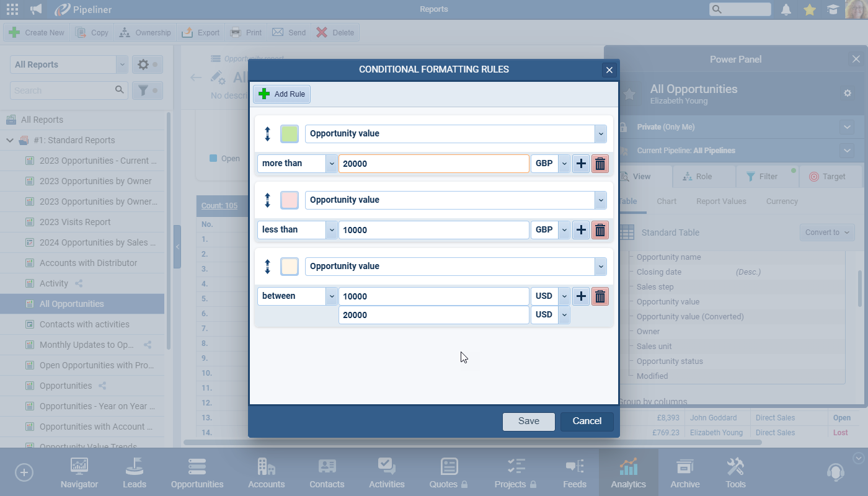
Task: Click pink color swatch of second rule
Action: click(x=290, y=200)
